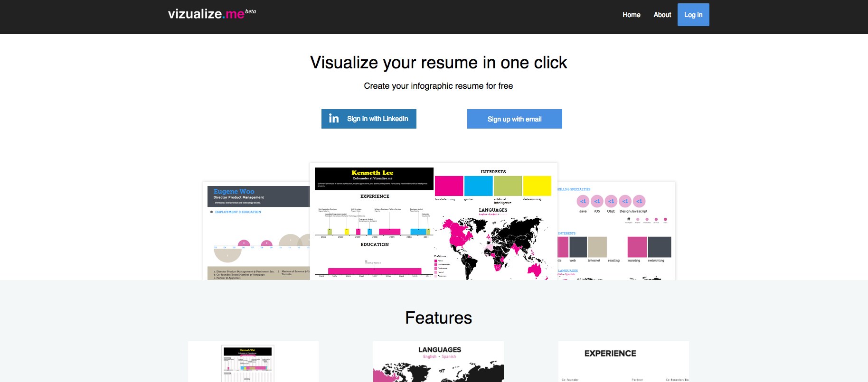
Task: Open the About nav link
Action: point(662,15)
